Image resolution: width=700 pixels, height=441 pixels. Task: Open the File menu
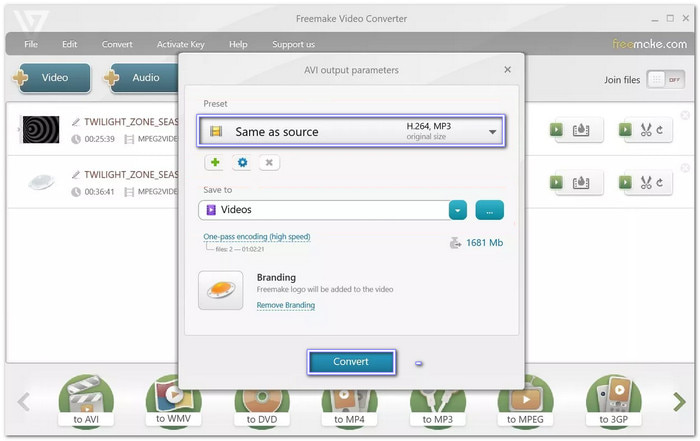tap(31, 44)
